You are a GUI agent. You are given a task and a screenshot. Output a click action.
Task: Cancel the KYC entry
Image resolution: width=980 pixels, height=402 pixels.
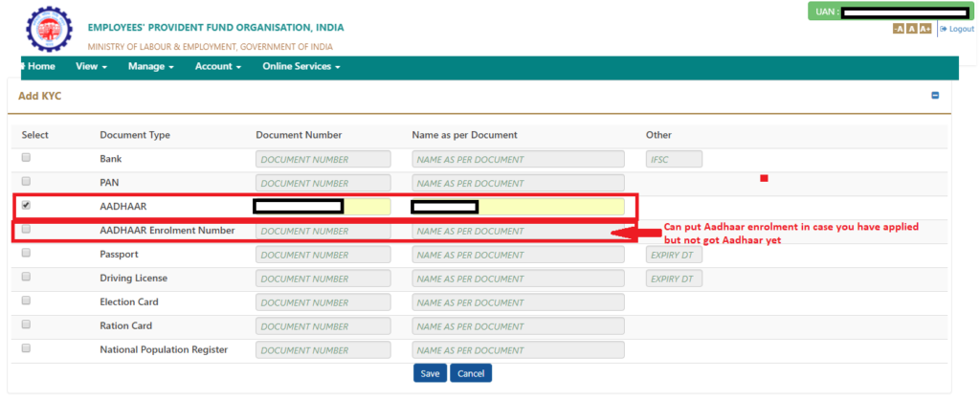(x=471, y=373)
